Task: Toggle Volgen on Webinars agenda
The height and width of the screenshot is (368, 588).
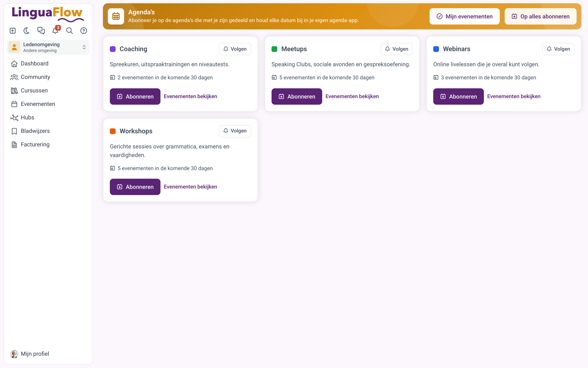Action: (558, 49)
